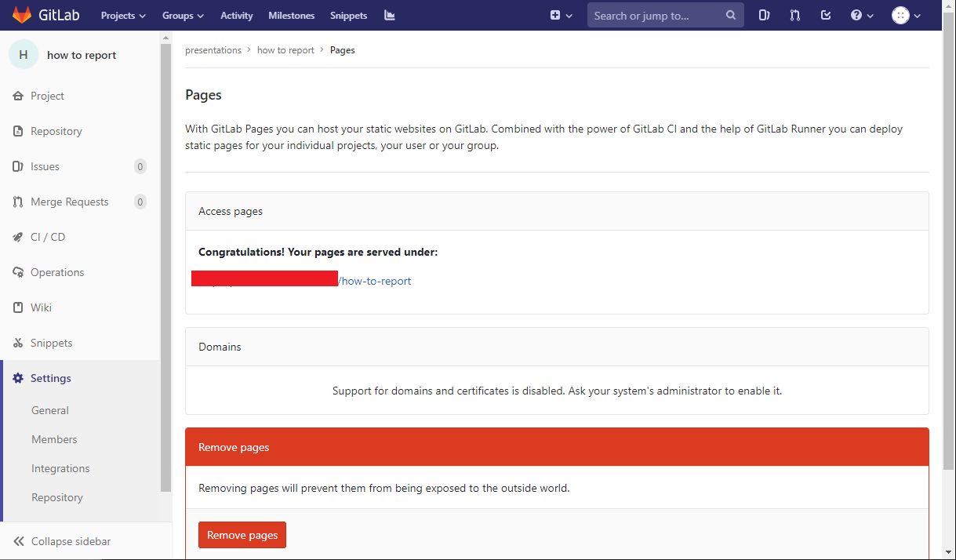
Task: Open Members settings submenu item
Action: 54,439
